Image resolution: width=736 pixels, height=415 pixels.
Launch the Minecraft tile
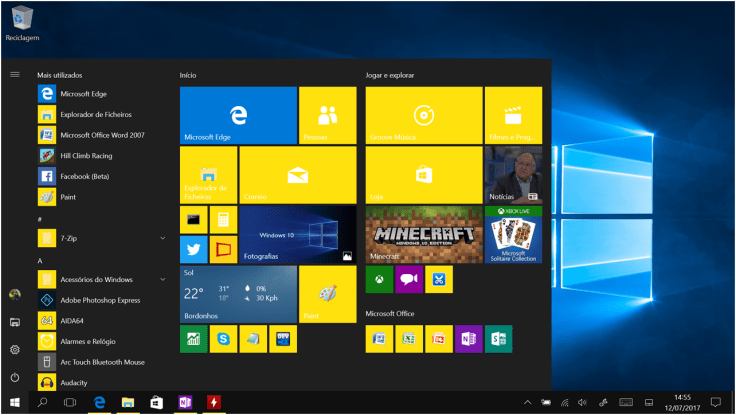pyautogui.click(x=423, y=235)
